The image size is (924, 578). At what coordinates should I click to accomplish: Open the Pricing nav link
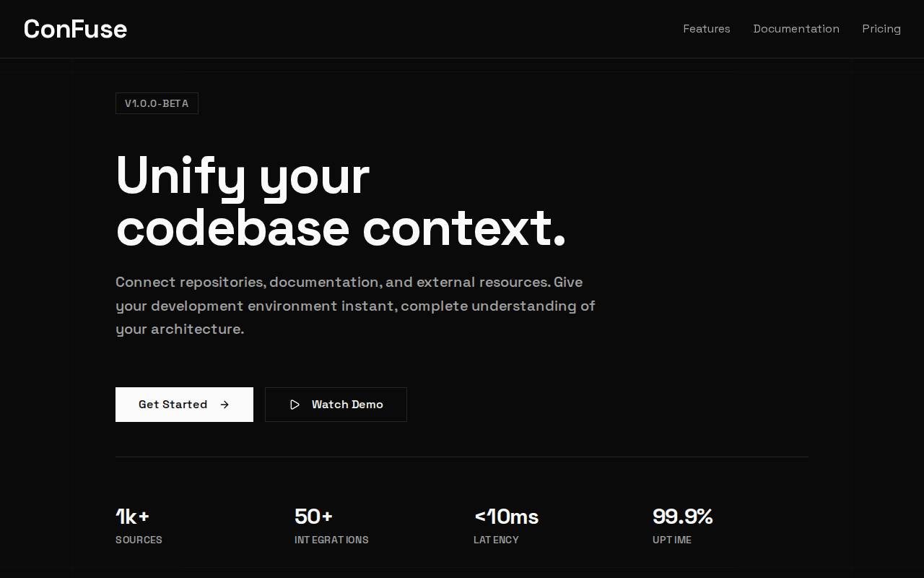point(881,29)
